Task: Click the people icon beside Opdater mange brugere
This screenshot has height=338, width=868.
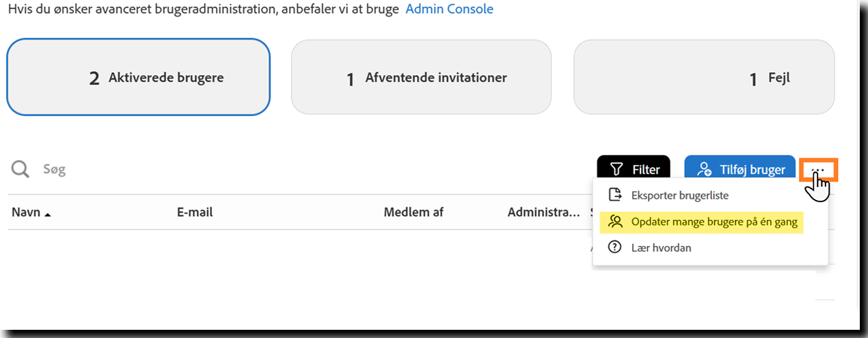Action: (616, 222)
